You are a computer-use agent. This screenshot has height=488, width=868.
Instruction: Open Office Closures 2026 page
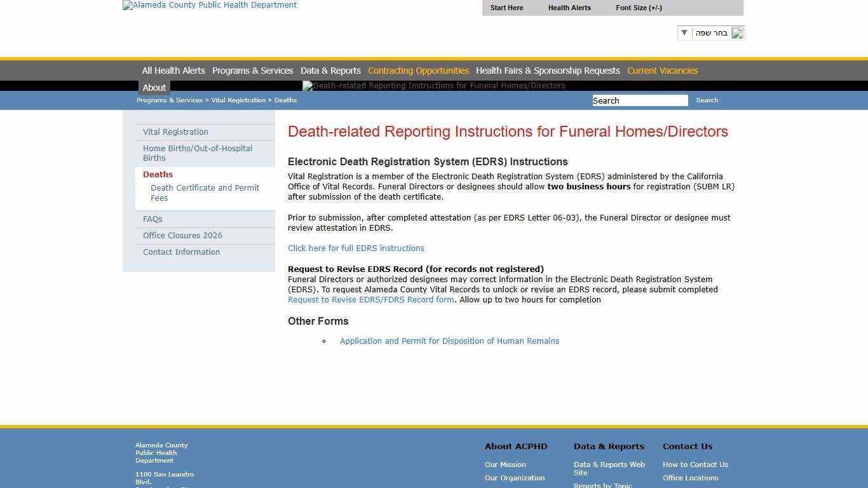coord(182,235)
